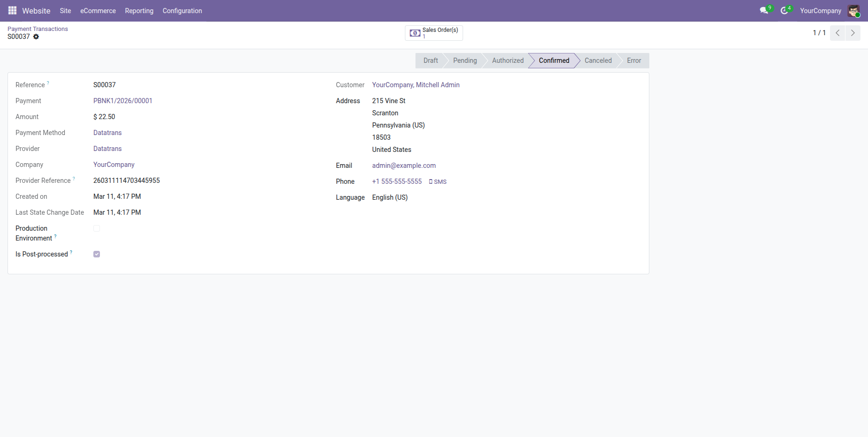This screenshot has height=437, width=868.
Task: Toggle the Production Environment checkbox
Action: tap(97, 228)
